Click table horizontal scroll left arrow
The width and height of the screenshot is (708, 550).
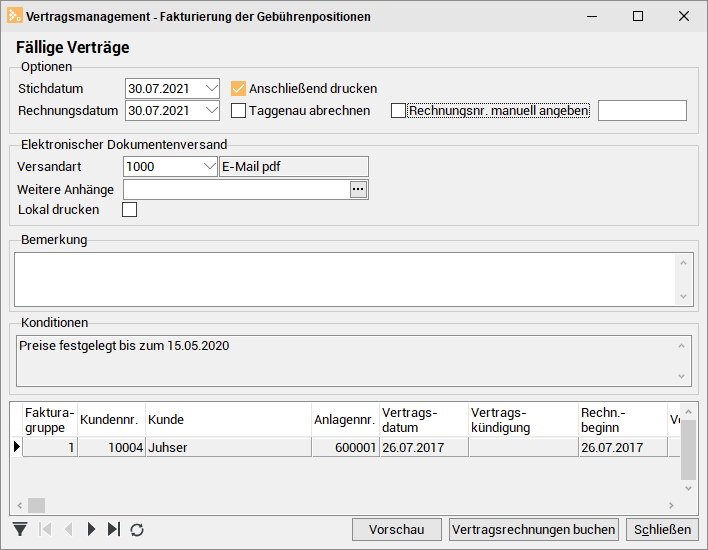(19, 505)
